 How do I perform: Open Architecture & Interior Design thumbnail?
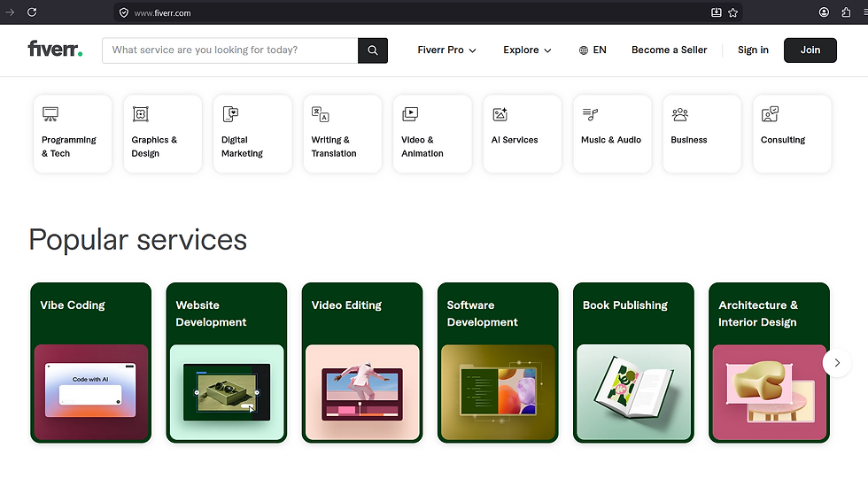tap(769, 392)
